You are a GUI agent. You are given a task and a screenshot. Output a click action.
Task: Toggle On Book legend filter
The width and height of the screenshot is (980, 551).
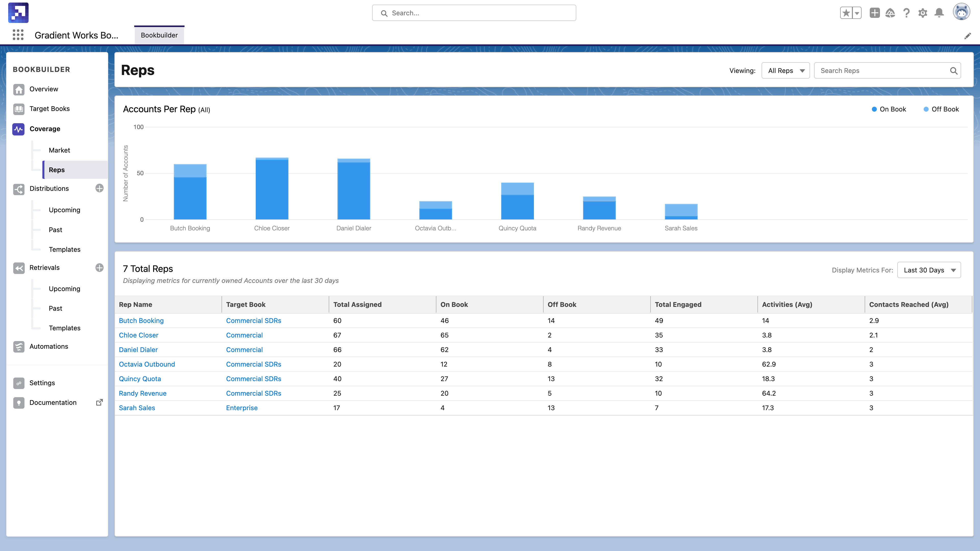(x=888, y=109)
